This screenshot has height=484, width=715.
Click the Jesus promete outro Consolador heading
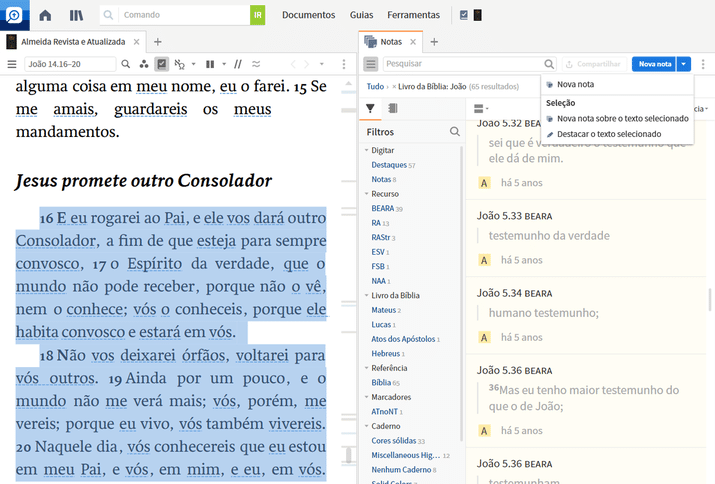click(143, 181)
